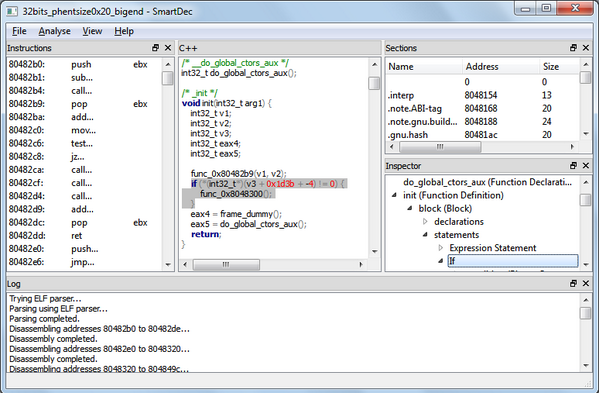Open the File menu
This screenshot has width=599, height=393.
pyautogui.click(x=19, y=31)
